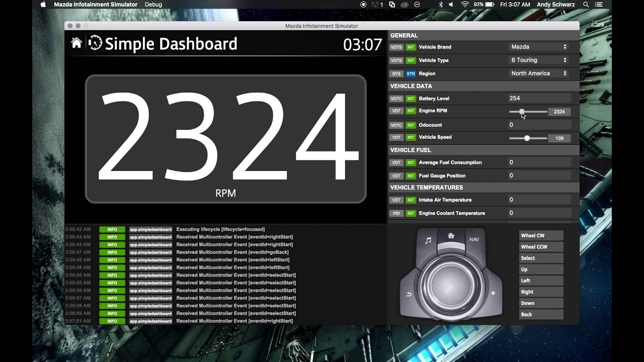Open the Vehicle Brand dropdown
Image resolution: width=644 pixels, height=362 pixels.
tap(539, 47)
